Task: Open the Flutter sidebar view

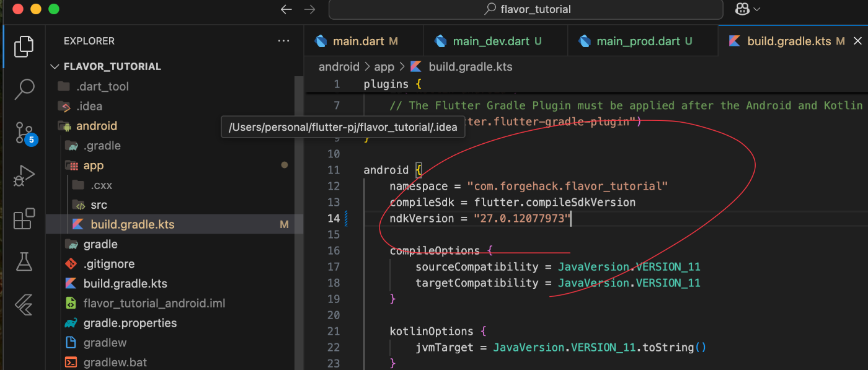Action: [24, 304]
